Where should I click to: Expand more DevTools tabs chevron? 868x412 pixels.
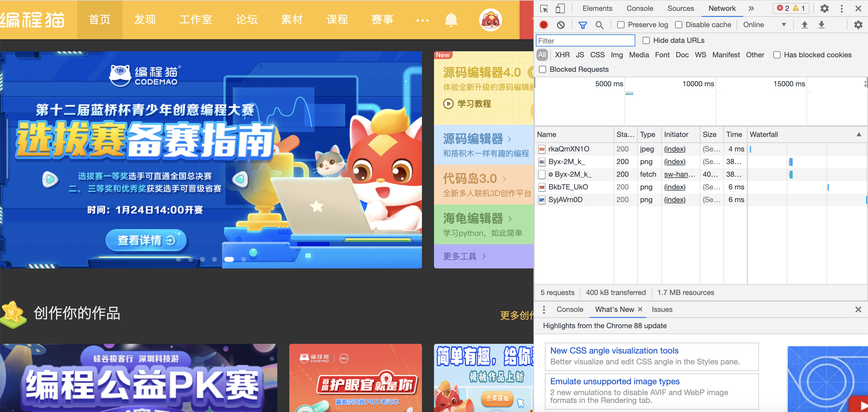(751, 8)
